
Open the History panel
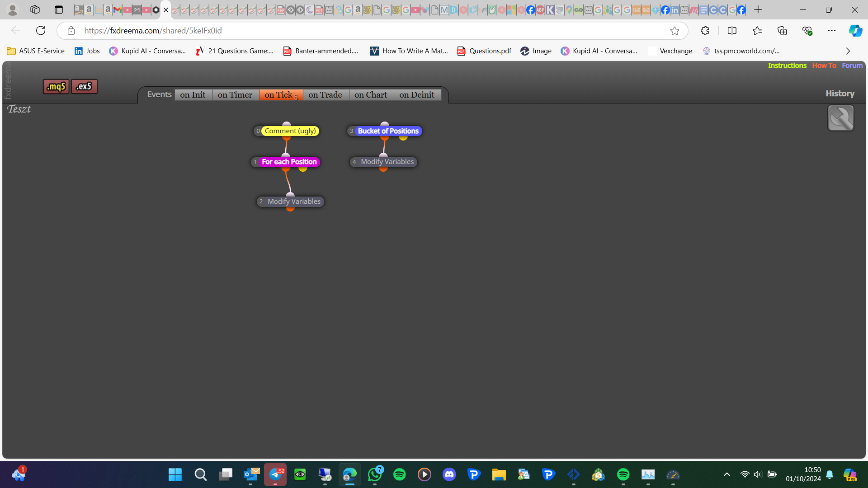point(840,94)
